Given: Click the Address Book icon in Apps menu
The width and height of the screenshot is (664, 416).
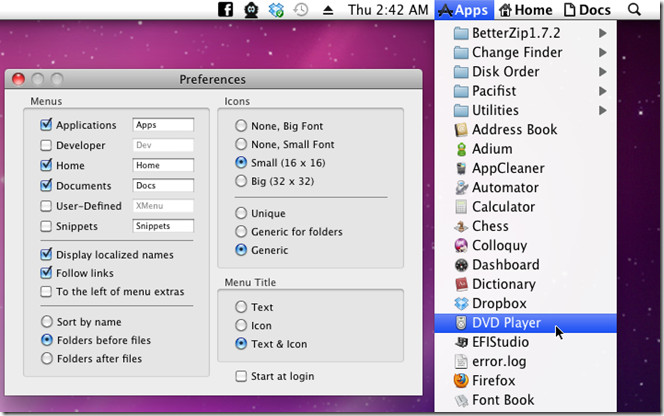Looking at the screenshot, I should [461, 130].
